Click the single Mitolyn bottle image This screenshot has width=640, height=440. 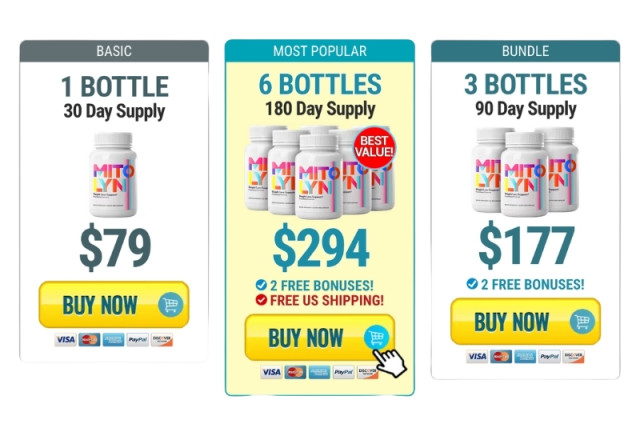click(113, 174)
